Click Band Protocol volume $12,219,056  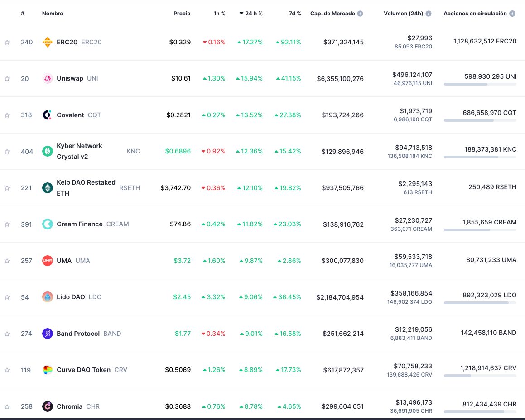414,329
